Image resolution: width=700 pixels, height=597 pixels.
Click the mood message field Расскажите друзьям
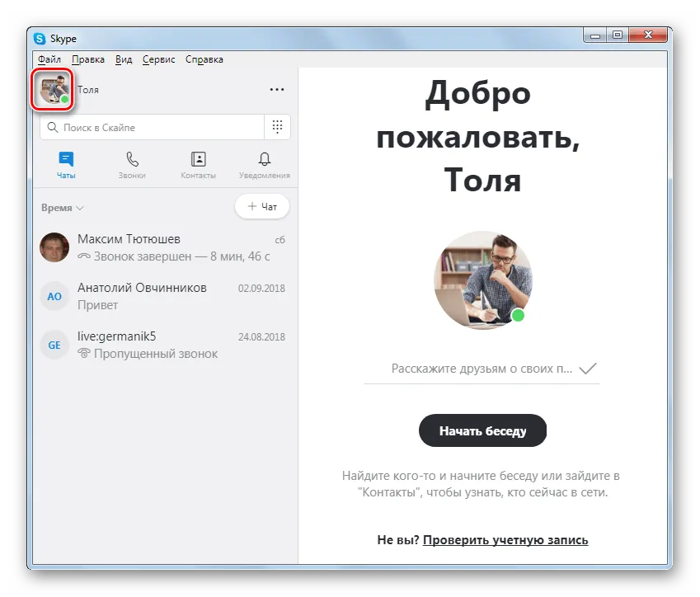(482, 369)
